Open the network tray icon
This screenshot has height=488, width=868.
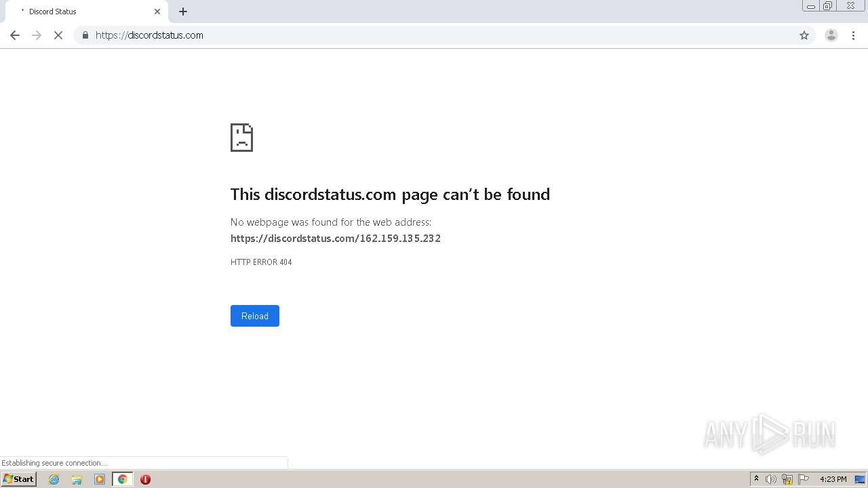(787, 479)
